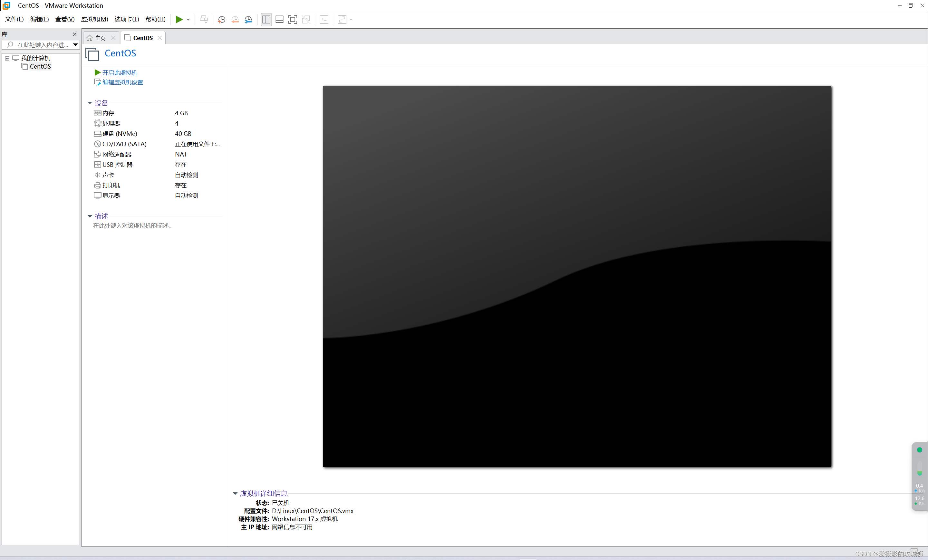
Task: Click the 开启此虚拟机 link
Action: coord(120,72)
